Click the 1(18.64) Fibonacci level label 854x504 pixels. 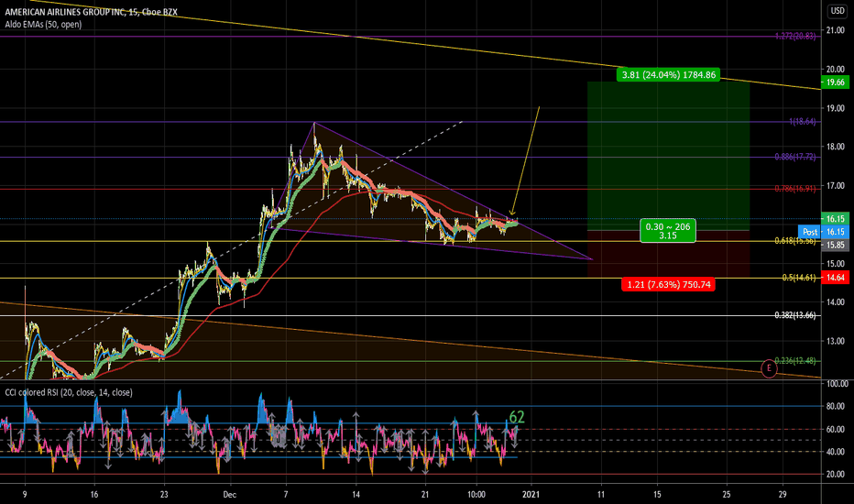803,122
